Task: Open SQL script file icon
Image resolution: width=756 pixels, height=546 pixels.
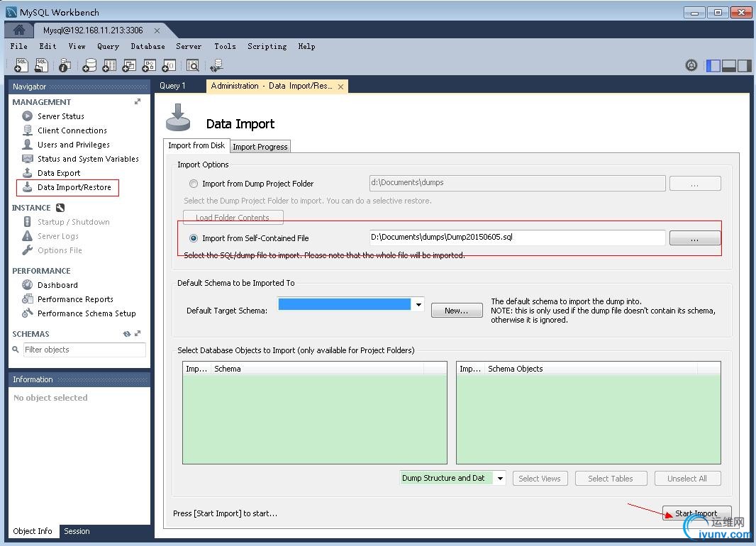Action: pos(41,65)
